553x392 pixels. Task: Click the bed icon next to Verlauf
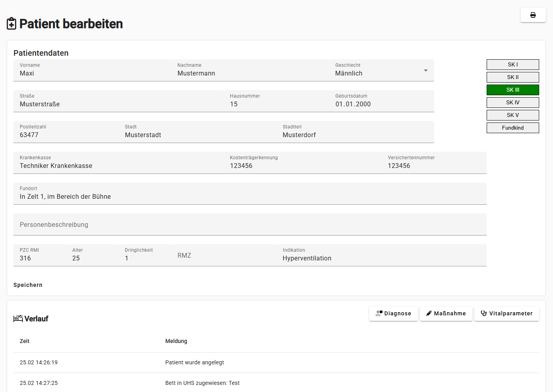[x=18, y=318]
